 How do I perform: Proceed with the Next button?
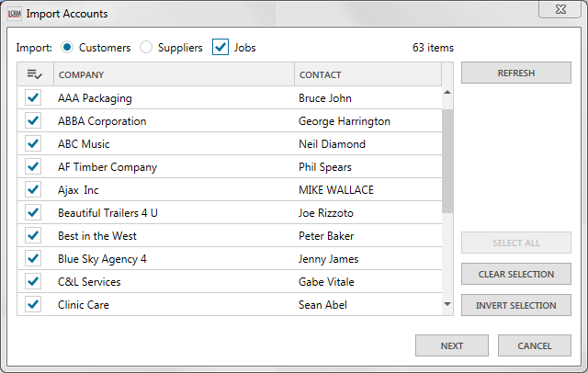click(x=451, y=345)
